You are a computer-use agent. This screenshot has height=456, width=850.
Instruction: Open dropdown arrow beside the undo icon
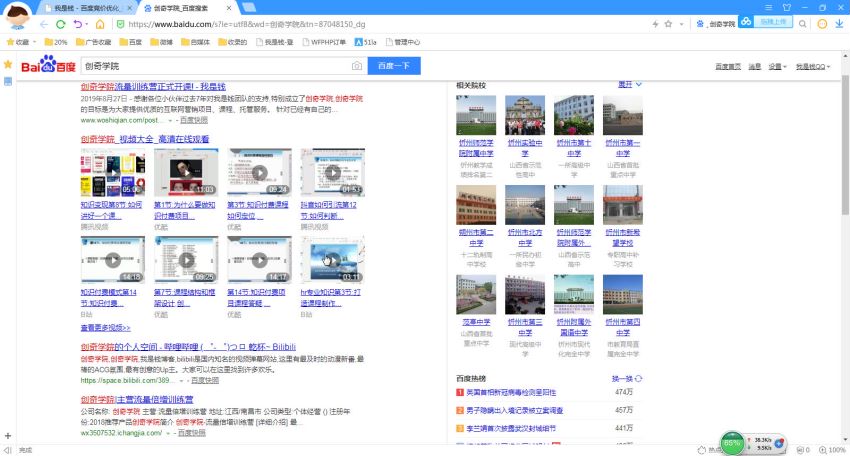click(87, 24)
